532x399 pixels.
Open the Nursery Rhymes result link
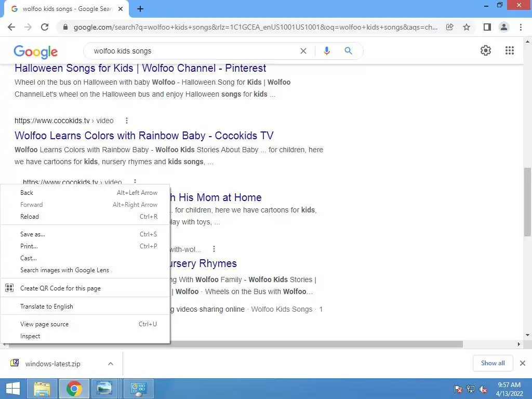point(203,263)
